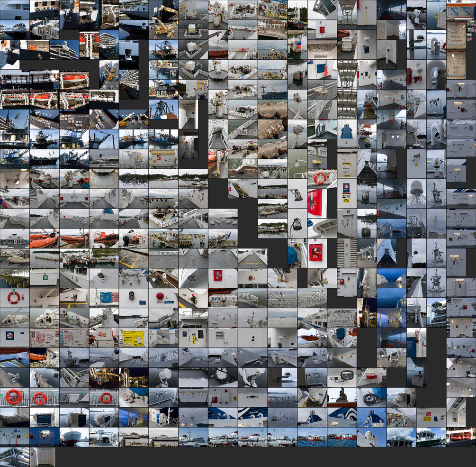Viewport: 476px width, 467px height.
Task: Open the white cruise ship under blue sky
Action: tap(15, 29)
